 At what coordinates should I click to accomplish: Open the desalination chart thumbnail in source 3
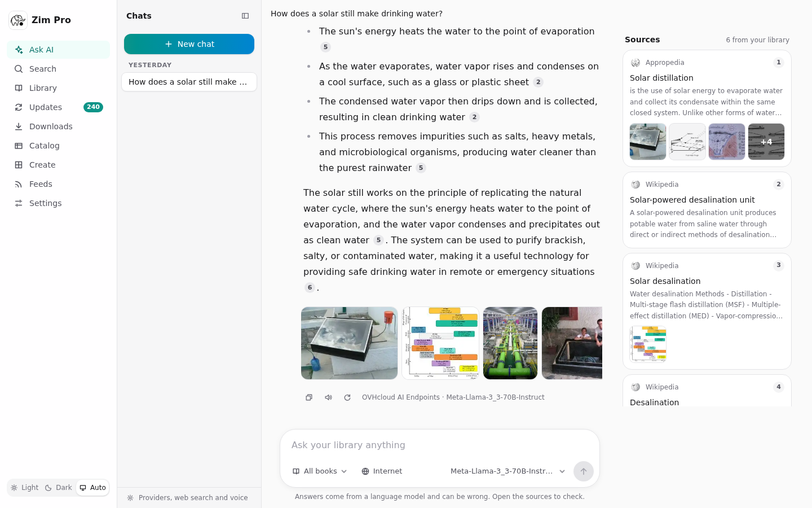click(x=648, y=344)
